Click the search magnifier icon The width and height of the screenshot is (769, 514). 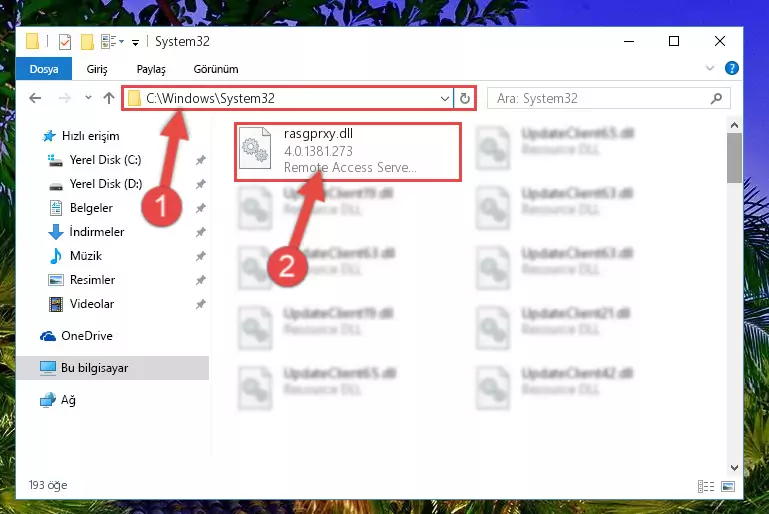click(x=716, y=99)
